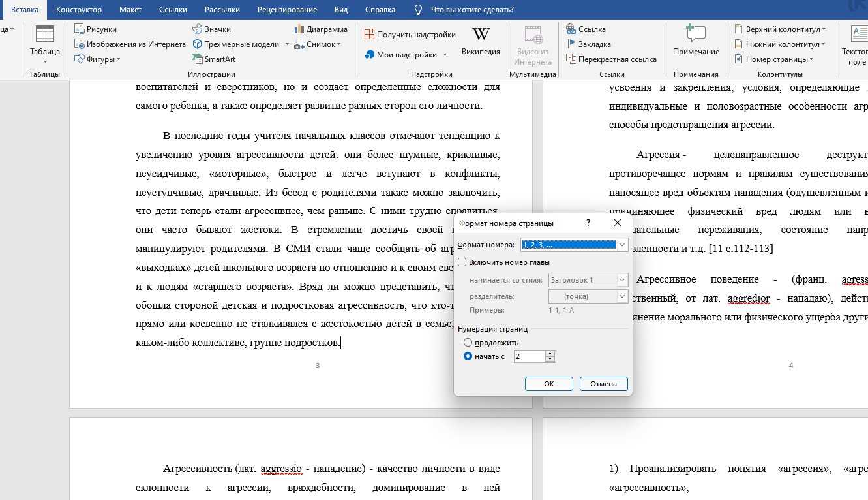Open the Нижний колонтитул dropdown
Screen dimensions: 868x500
[x=780, y=44]
